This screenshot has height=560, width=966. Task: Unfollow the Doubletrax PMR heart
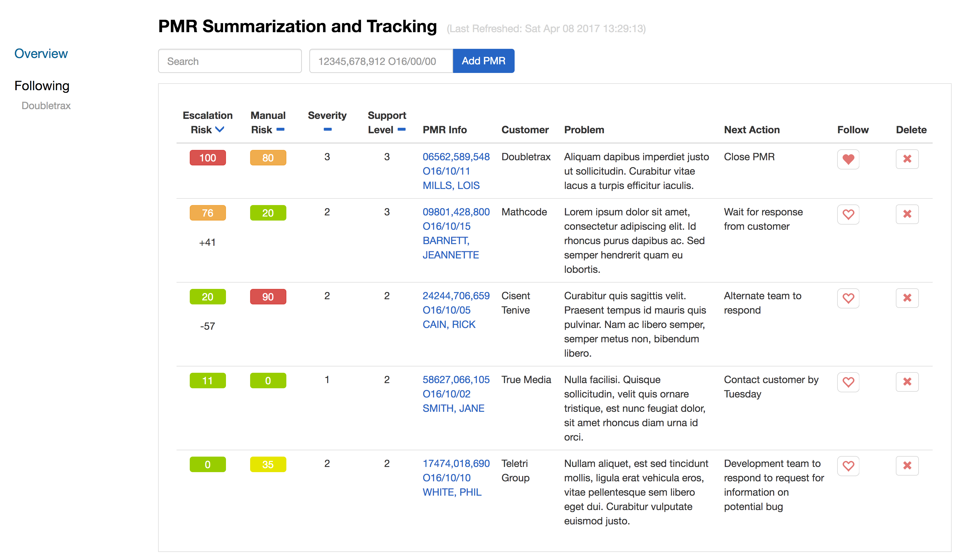coord(848,159)
